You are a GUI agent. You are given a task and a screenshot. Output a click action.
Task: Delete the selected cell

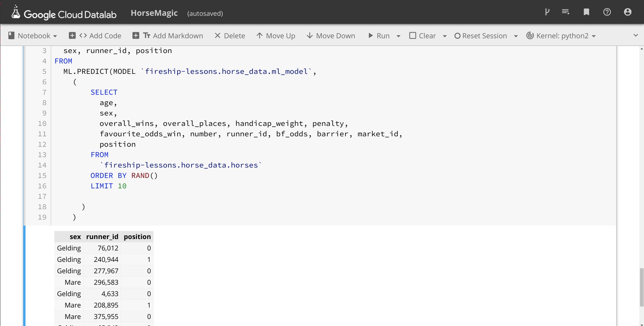(x=230, y=36)
